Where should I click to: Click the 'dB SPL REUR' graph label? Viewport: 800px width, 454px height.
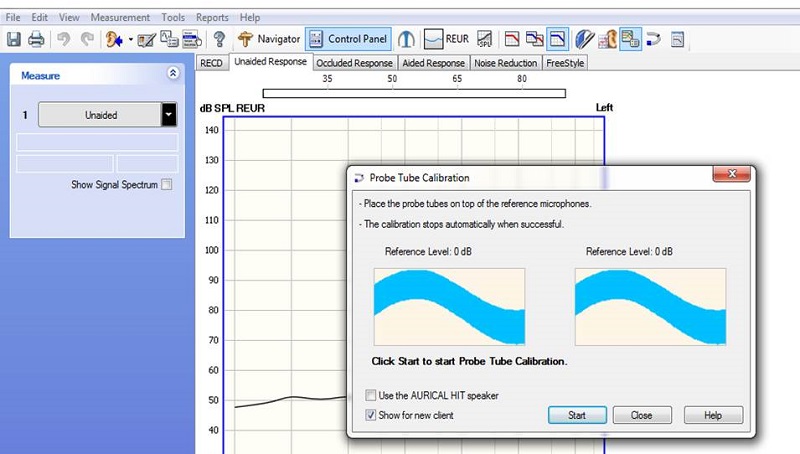point(232,108)
